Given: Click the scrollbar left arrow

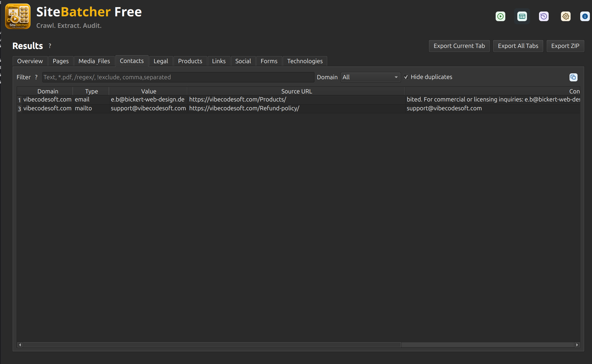Looking at the screenshot, I should coord(20,345).
